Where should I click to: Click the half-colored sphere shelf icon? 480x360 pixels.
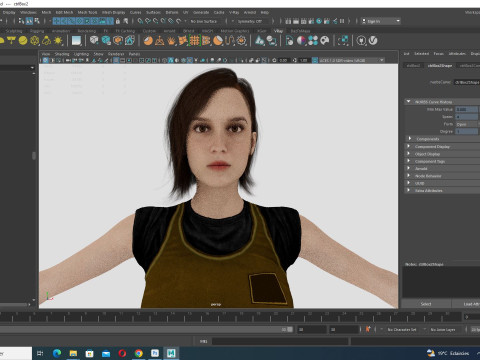301,41
